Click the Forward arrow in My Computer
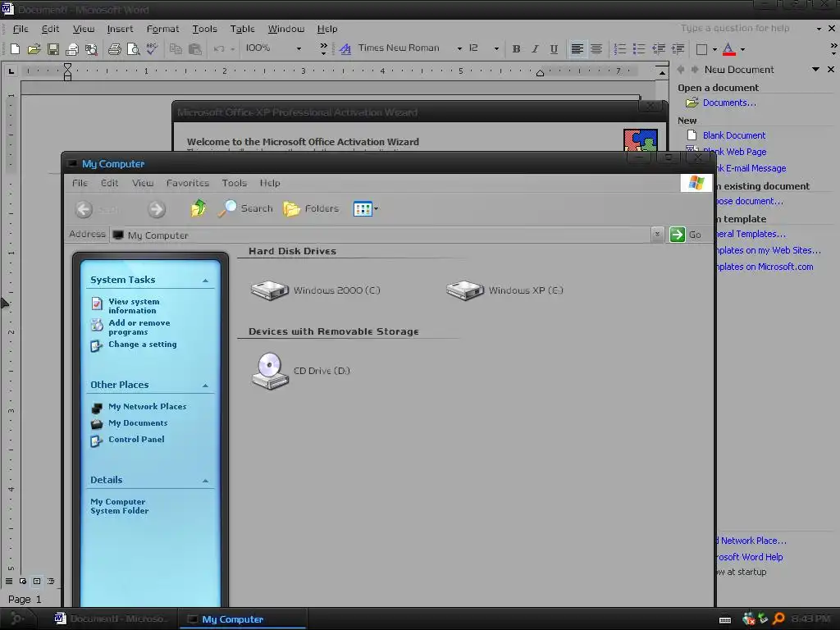This screenshot has height=630, width=840. point(157,209)
